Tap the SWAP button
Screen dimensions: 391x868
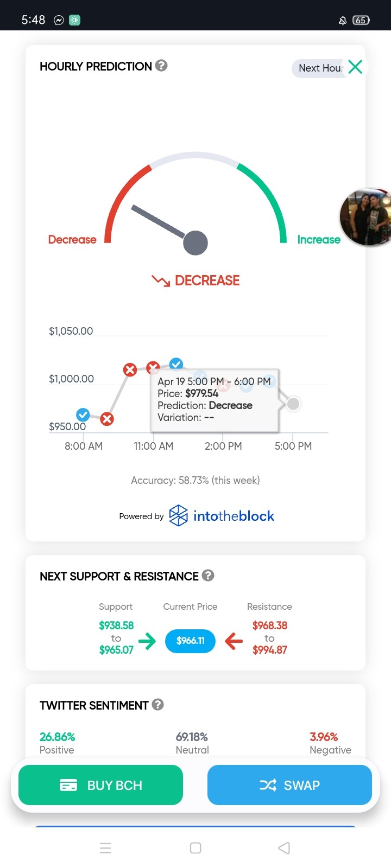coord(289,785)
